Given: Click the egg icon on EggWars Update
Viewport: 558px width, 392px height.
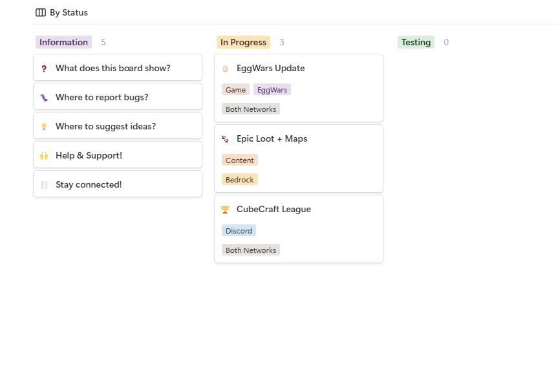Looking at the screenshot, I should [225, 69].
